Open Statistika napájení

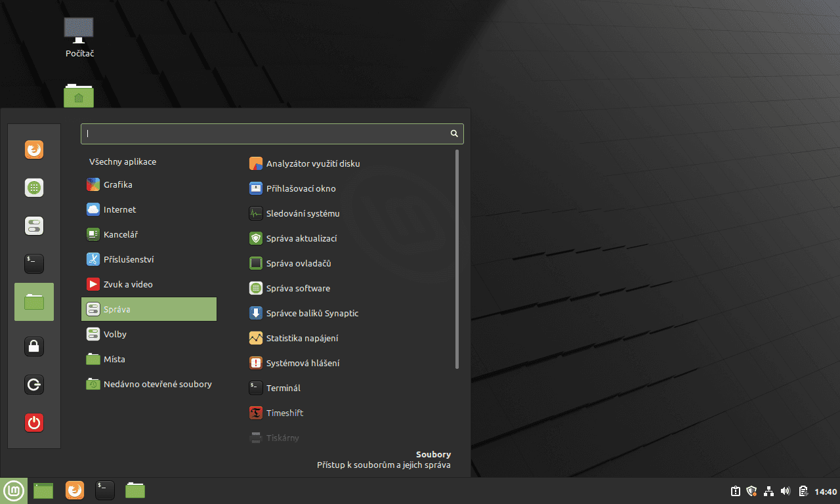coord(302,338)
